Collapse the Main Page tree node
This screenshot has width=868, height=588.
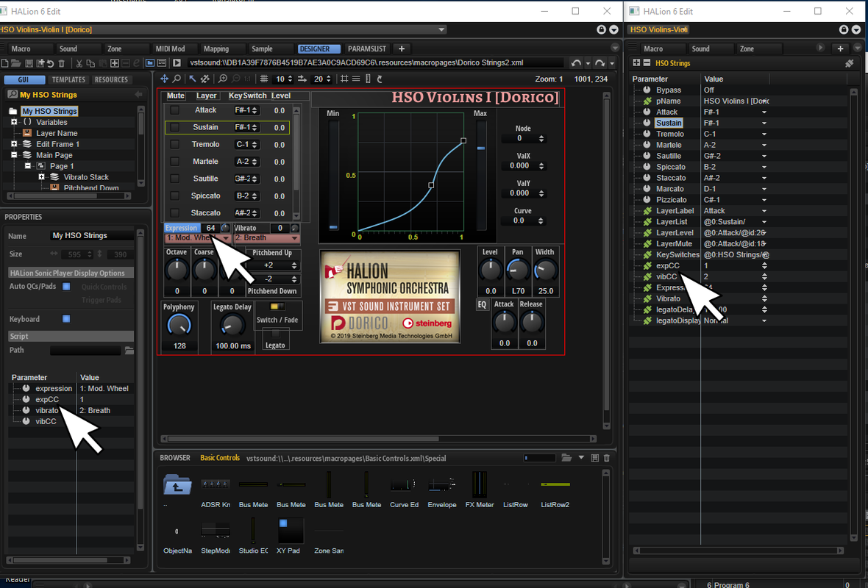[14, 155]
